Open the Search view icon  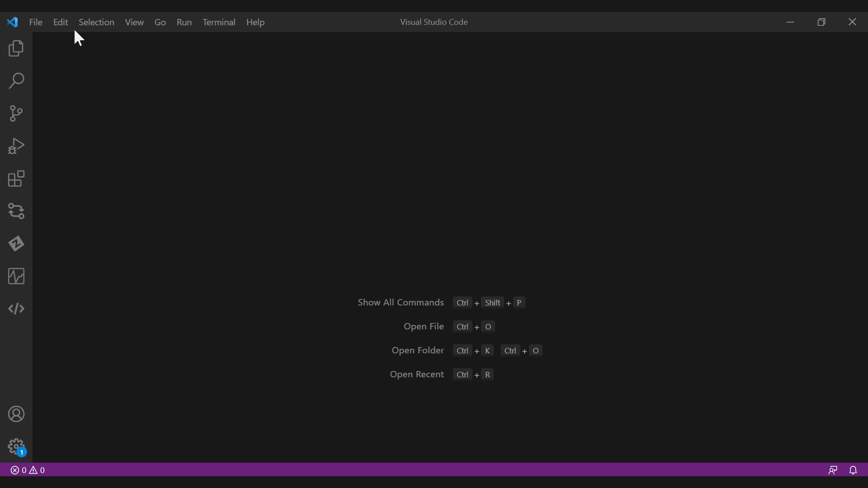coord(16,81)
